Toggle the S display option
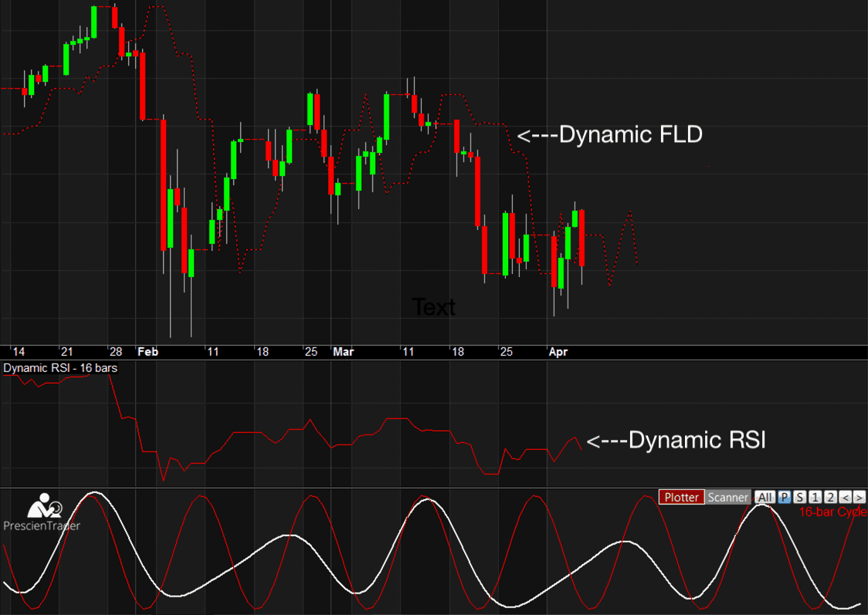 coord(800,497)
